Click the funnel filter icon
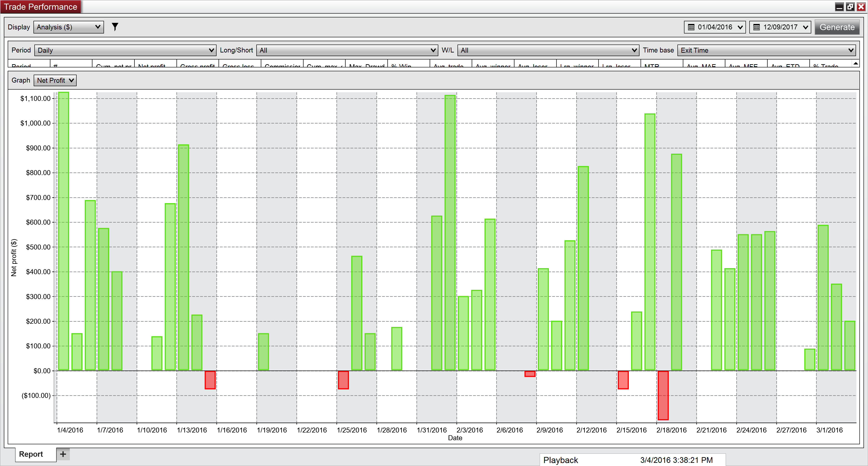868x466 pixels. click(x=115, y=27)
